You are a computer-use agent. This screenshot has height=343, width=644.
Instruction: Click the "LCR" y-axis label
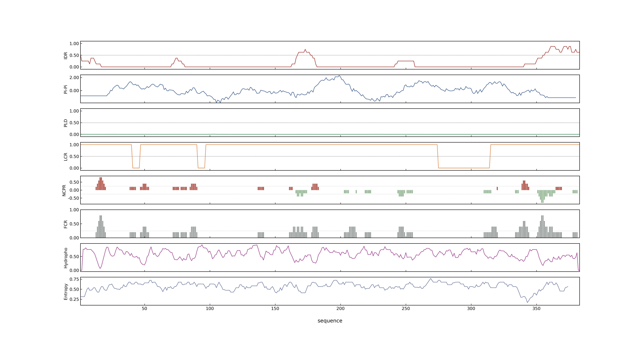pyautogui.click(x=66, y=157)
